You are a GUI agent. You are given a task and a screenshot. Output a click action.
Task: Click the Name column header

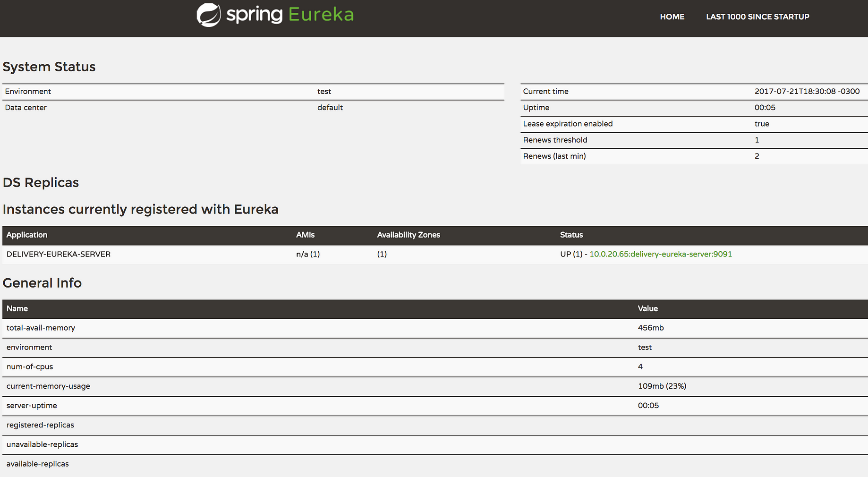[17, 308]
